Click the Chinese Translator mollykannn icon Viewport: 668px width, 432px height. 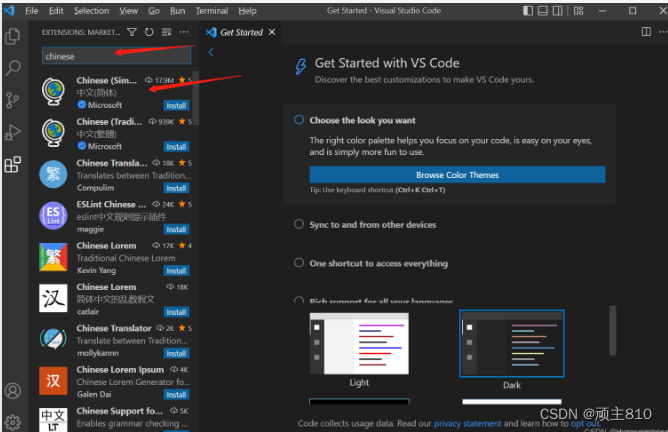[53, 340]
